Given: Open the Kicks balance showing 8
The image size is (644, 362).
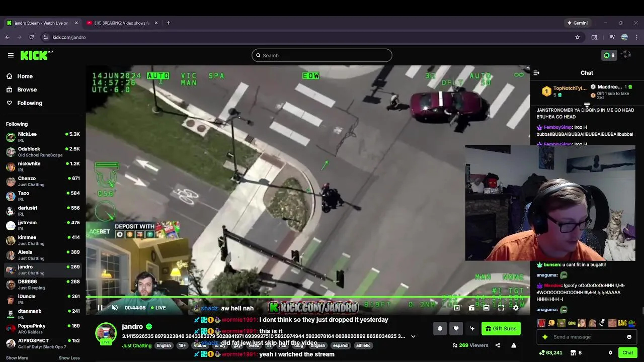Looking at the screenshot, I should [x=609, y=55].
